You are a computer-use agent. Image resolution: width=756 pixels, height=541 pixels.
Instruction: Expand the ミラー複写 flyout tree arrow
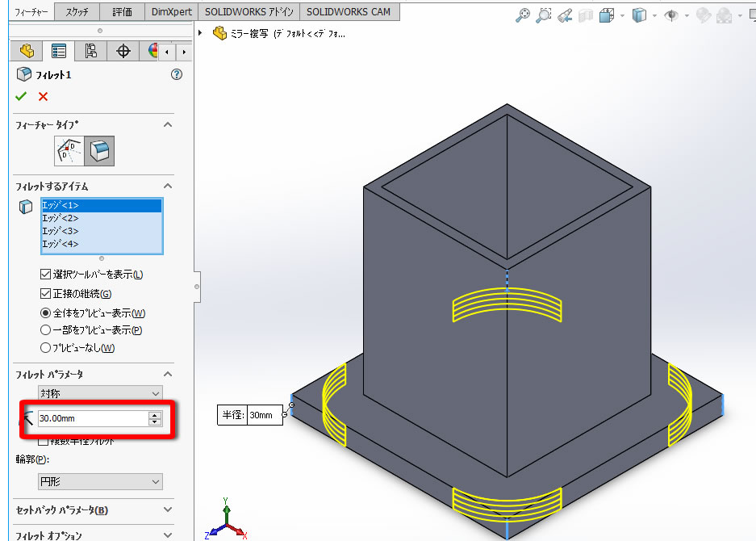coord(200,33)
